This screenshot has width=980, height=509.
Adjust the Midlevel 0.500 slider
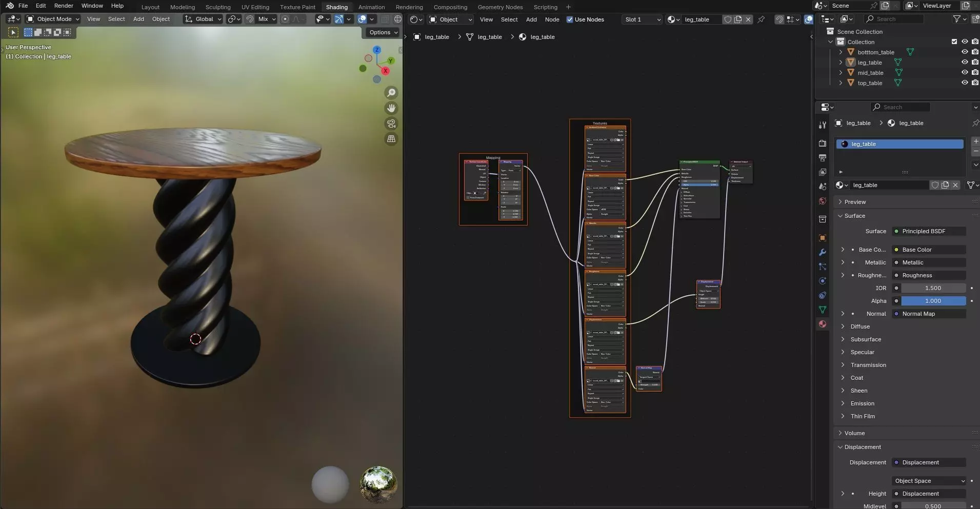tap(933, 506)
